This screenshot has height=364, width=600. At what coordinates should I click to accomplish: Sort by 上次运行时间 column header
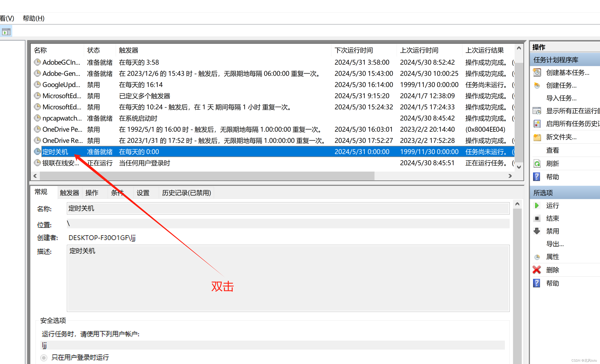click(429, 50)
